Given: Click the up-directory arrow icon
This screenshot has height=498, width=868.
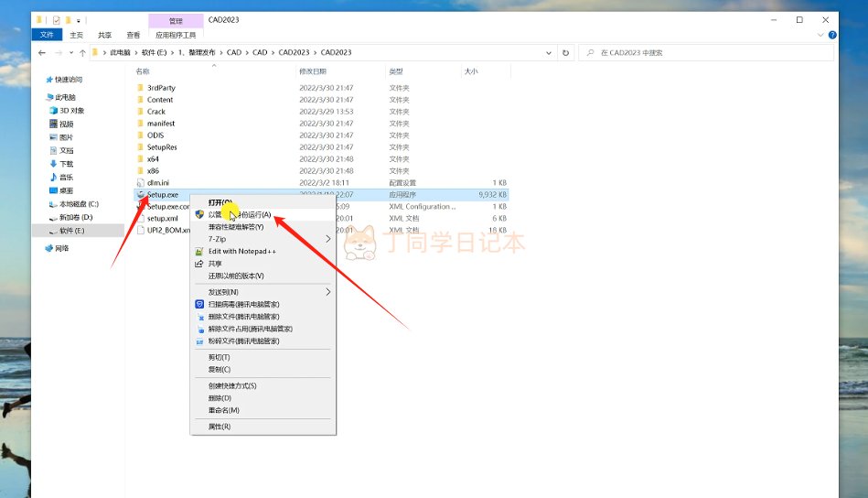Looking at the screenshot, I should click(x=82, y=53).
